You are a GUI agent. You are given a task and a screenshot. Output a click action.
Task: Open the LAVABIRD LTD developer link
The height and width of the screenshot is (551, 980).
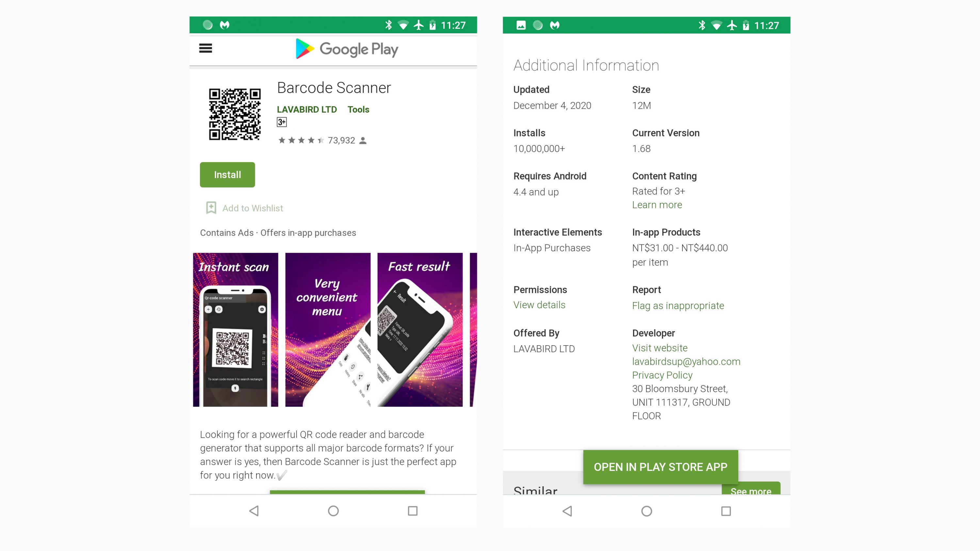pyautogui.click(x=307, y=109)
